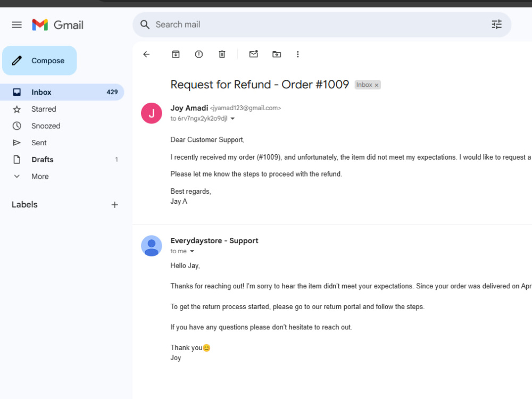Screen dimensions: 532x399
Task: Remove the Inbox label tag
Action: tap(376, 85)
